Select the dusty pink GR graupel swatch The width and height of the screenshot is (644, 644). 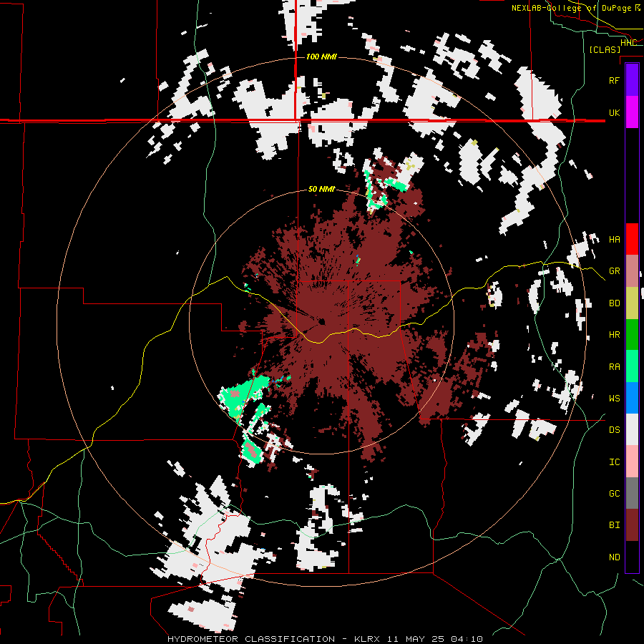click(x=632, y=271)
